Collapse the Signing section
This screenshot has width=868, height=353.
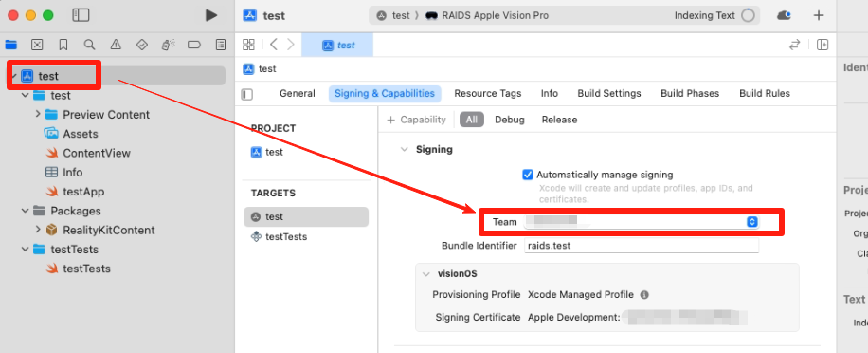point(405,150)
